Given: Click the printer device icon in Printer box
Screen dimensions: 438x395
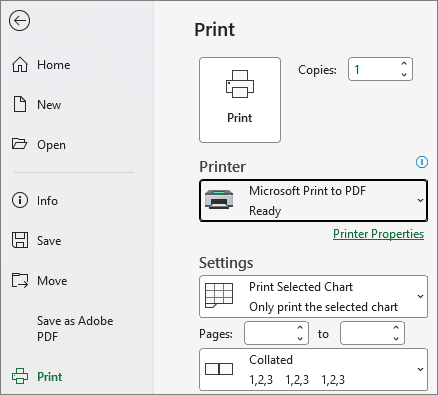Looking at the screenshot, I should (x=219, y=199).
